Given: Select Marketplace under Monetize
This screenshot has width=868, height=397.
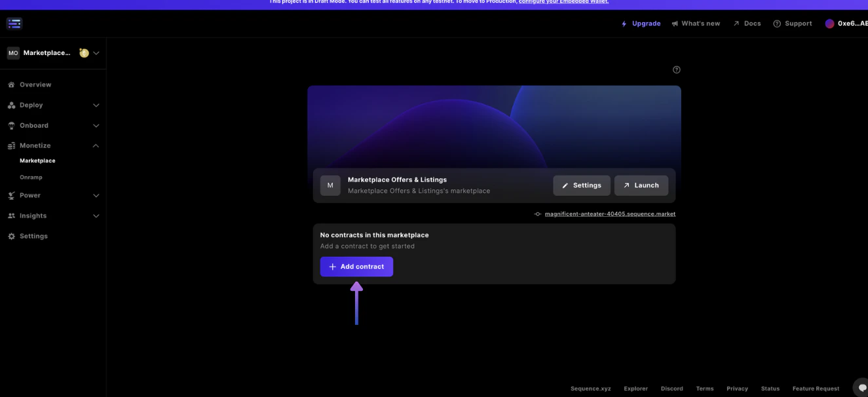Looking at the screenshot, I should (37, 160).
